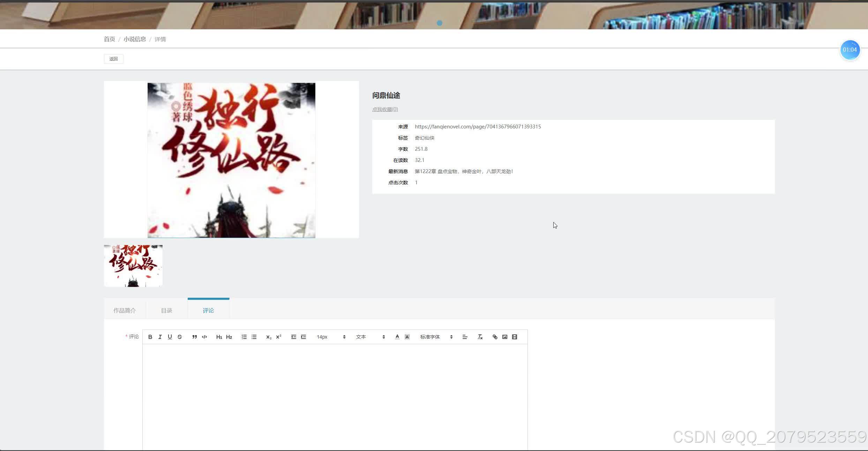Click the large novel cover image
Screen dimensions: 868x451
[231, 160]
